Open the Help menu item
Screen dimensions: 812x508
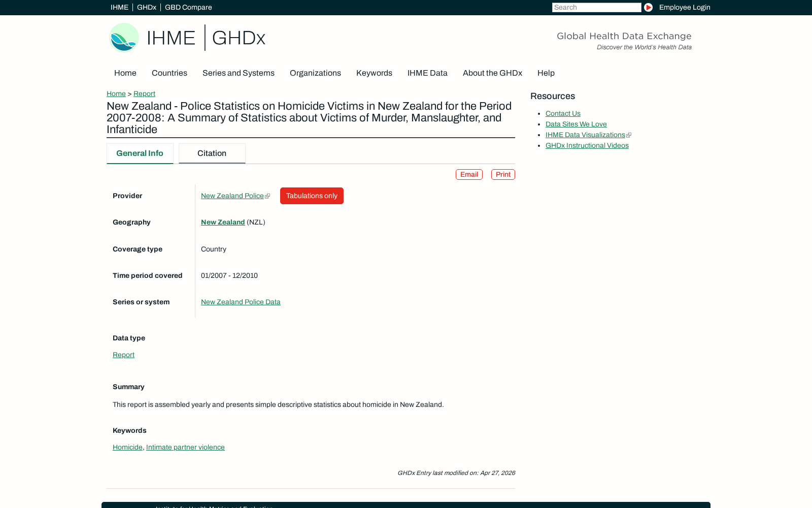(x=546, y=73)
